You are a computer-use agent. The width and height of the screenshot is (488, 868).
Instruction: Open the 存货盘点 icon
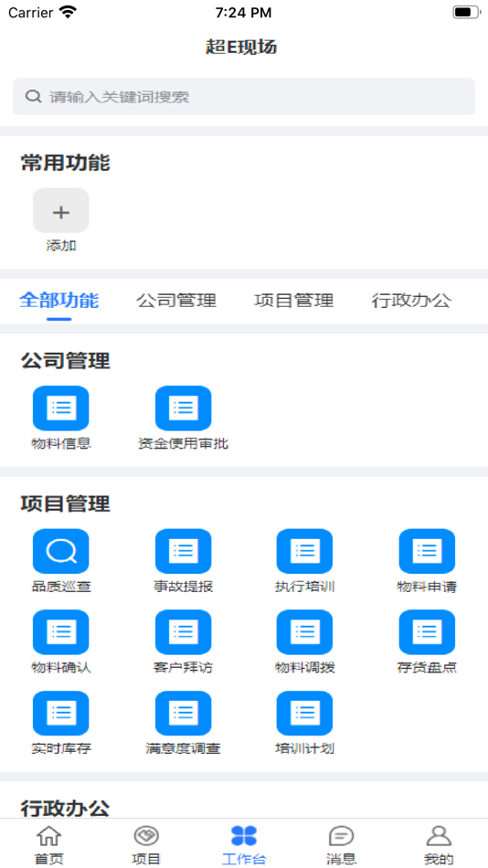click(427, 632)
